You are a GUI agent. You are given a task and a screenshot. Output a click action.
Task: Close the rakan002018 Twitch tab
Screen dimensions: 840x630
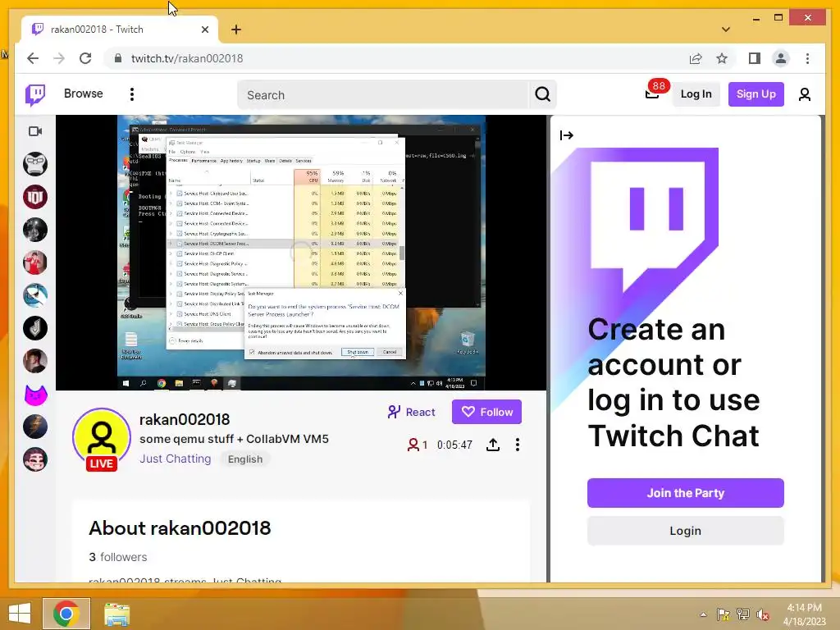pyautogui.click(x=204, y=30)
